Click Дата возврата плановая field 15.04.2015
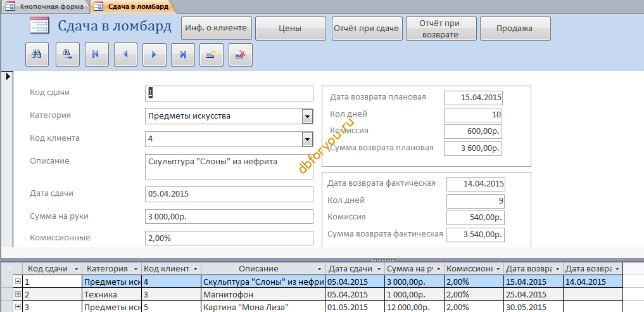The width and height of the screenshot is (644, 312). point(473,98)
